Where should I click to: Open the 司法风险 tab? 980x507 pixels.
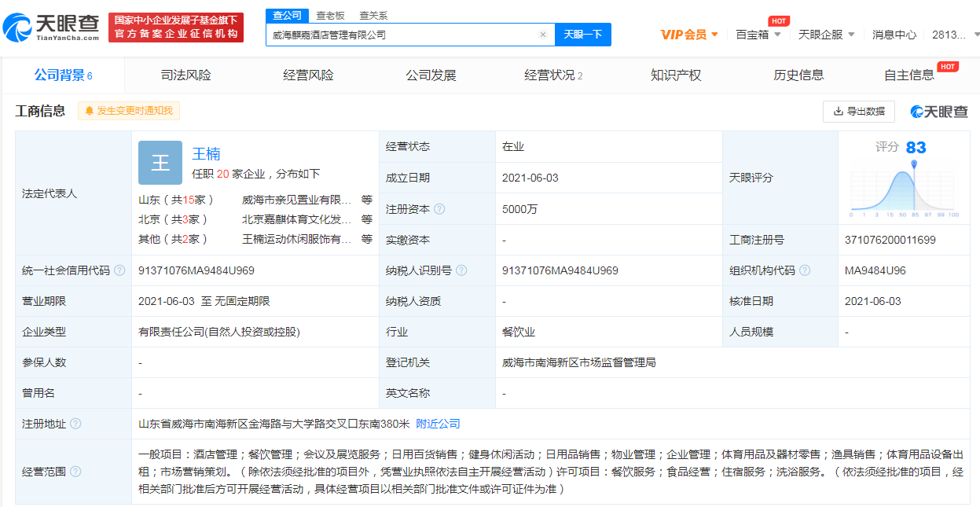point(186,75)
